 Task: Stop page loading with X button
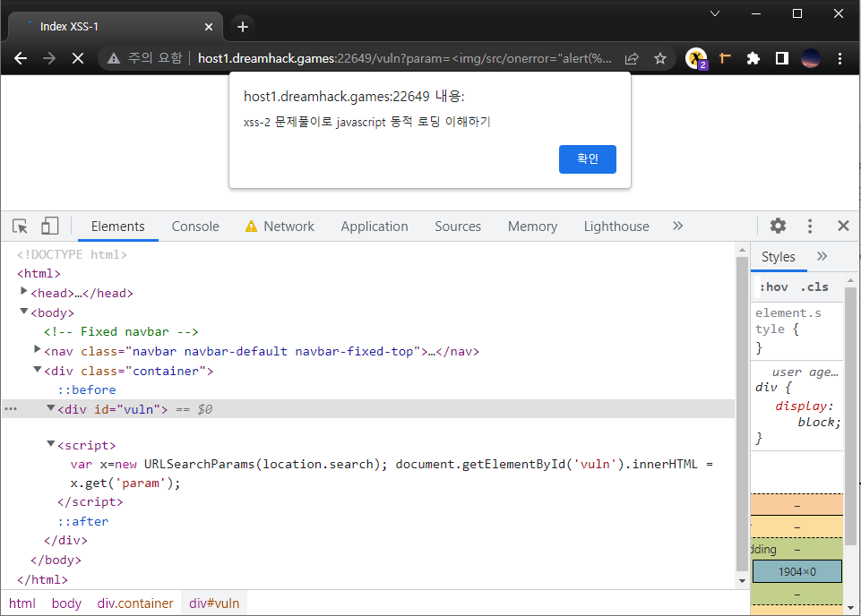point(78,58)
